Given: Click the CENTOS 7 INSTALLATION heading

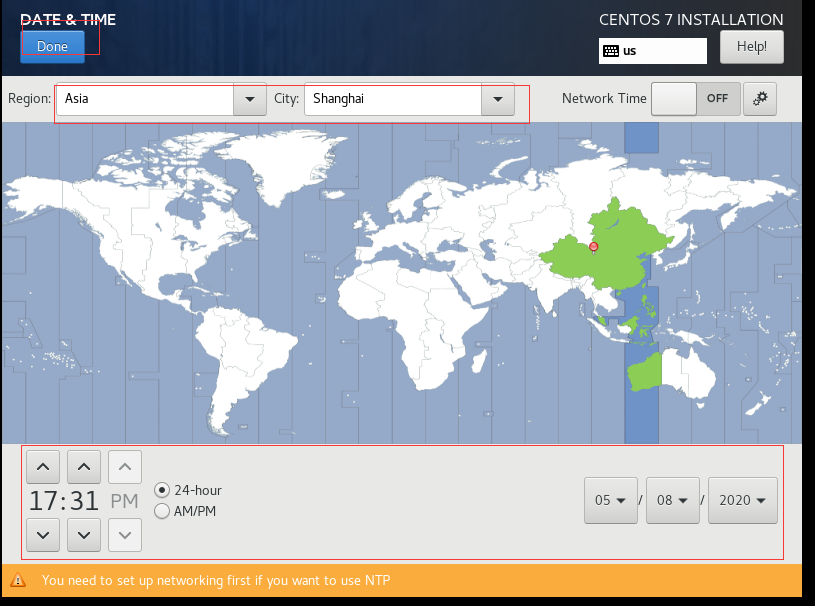Looking at the screenshot, I should coord(691,20).
